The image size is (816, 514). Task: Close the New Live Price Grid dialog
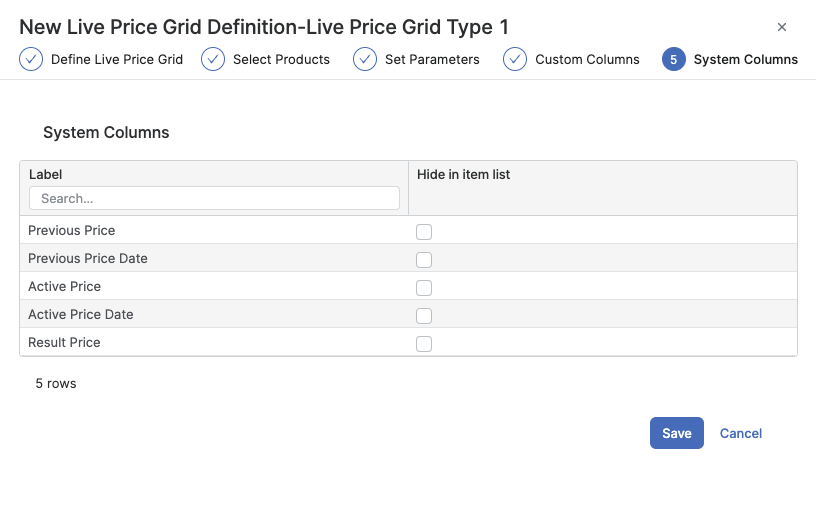pos(782,27)
